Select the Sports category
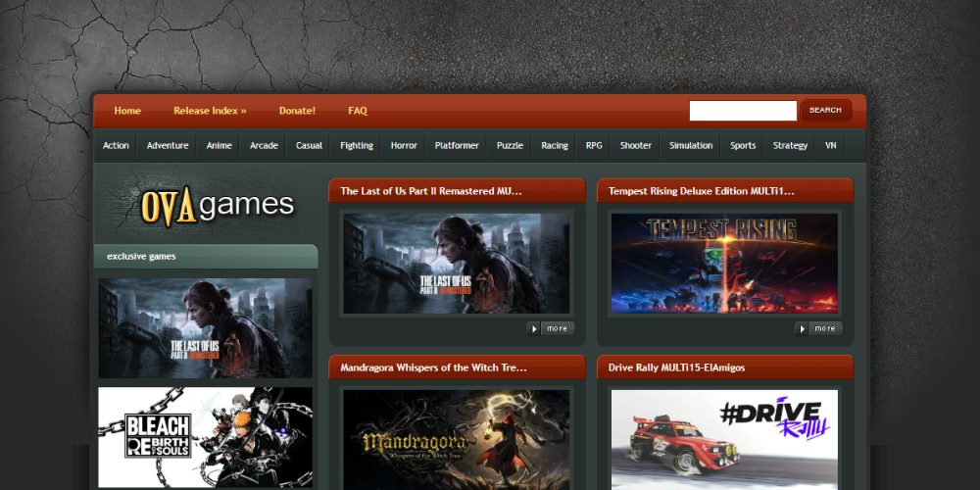The width and height of the screenshot is (980, 490). point(743,146)
